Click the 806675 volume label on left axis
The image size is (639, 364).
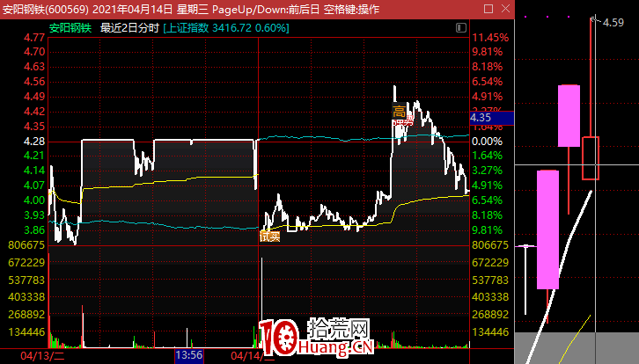(x=26, y=245)
